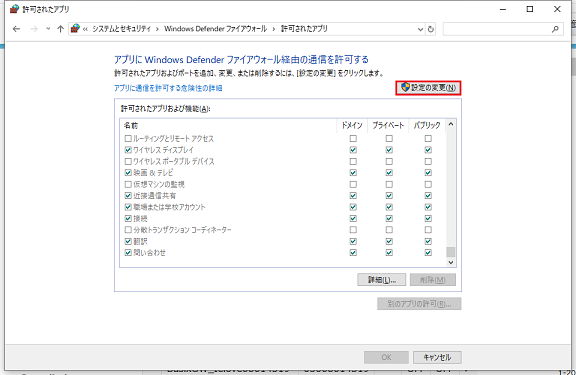The height and width of the screenshot is (375, 576).
Task: Open recent locations dropdown arrow
Action: [48, 29]
